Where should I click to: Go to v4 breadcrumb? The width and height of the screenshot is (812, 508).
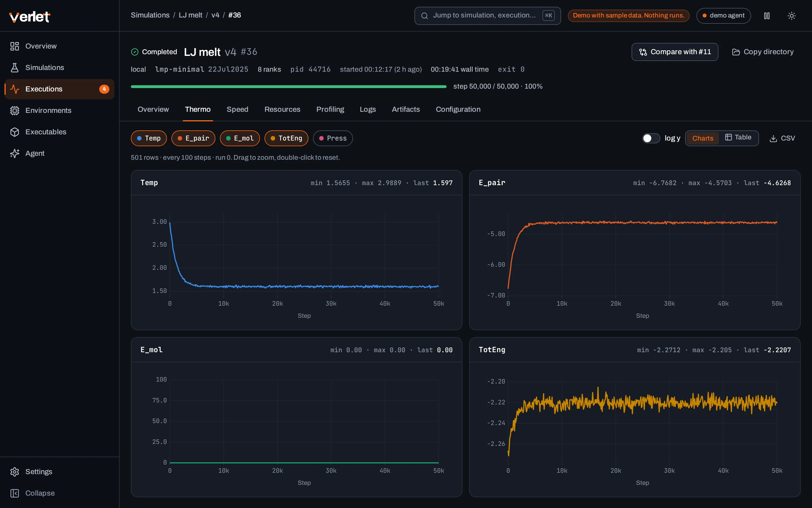(x=215, y=15)
